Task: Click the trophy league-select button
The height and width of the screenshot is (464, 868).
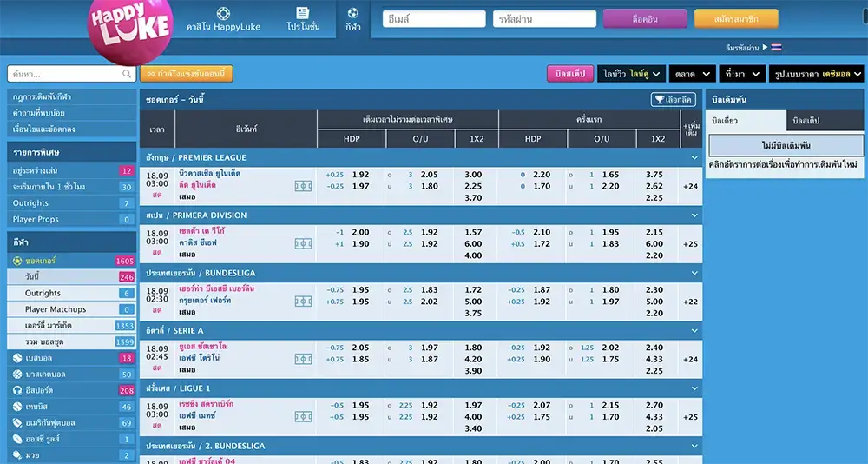Action: pos(673,100)
